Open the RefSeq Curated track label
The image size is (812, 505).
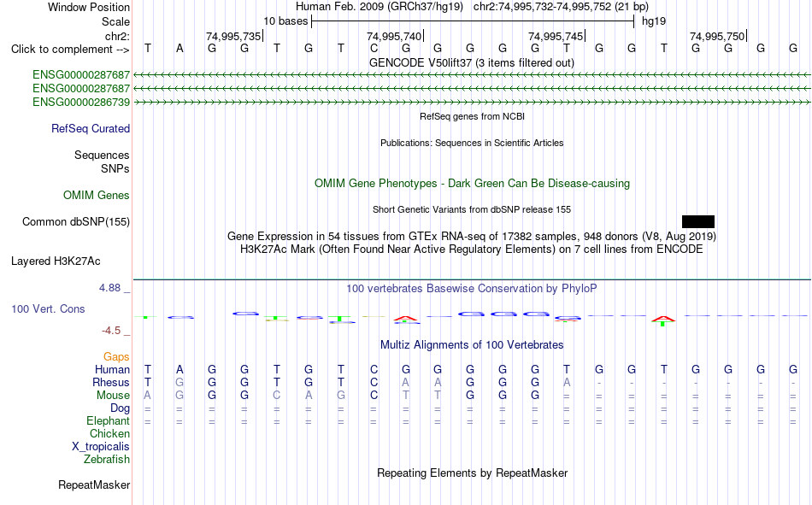click(91, 128)
